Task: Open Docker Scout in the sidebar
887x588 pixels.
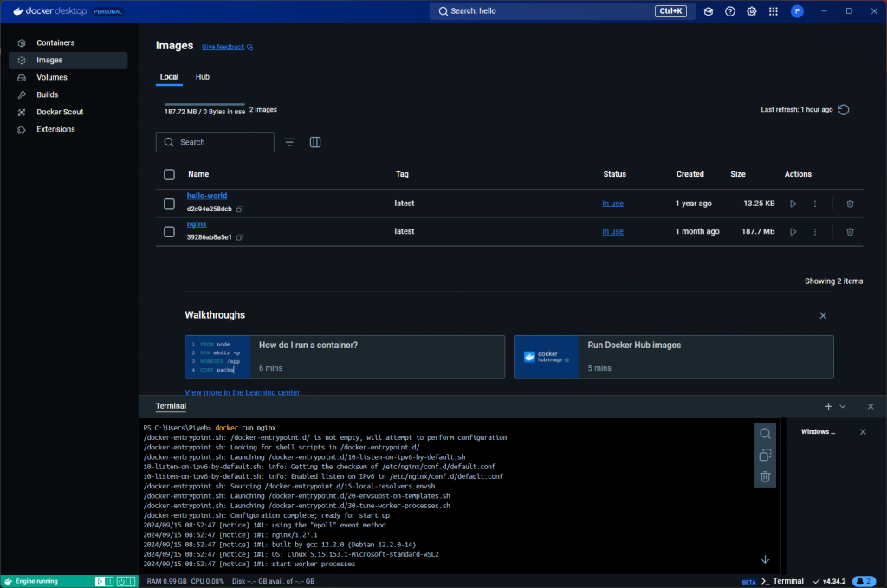Action: pyautogui.click(x=68, y=112)
